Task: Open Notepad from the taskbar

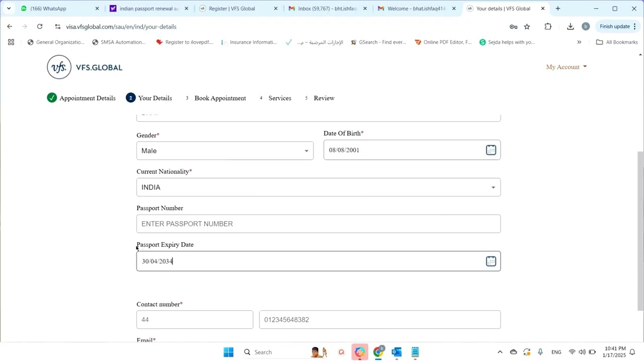Action: [415, 352]
